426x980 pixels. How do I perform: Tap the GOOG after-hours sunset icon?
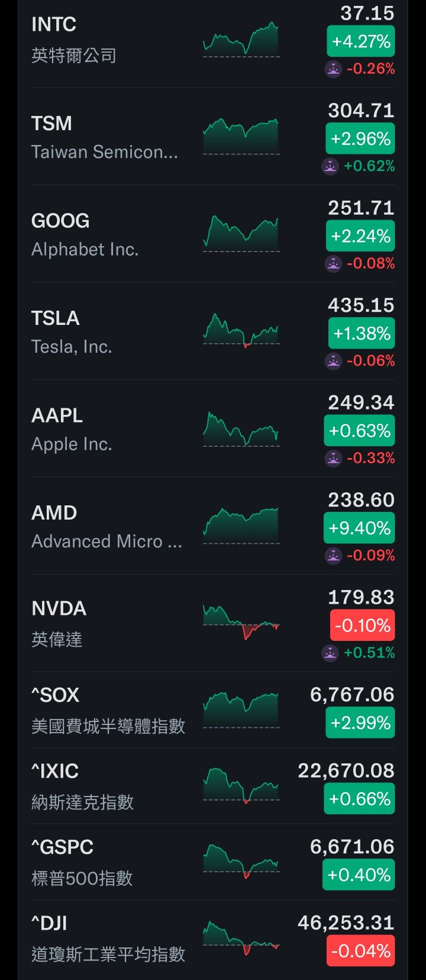pyautogui.click(x=333, y=263)
